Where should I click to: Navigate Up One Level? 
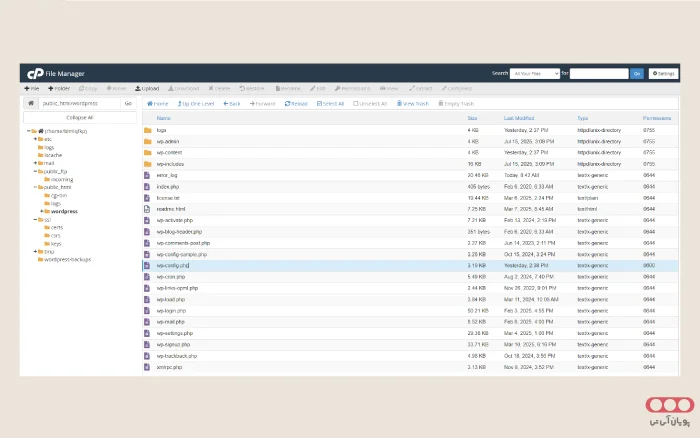coord(196,104)
